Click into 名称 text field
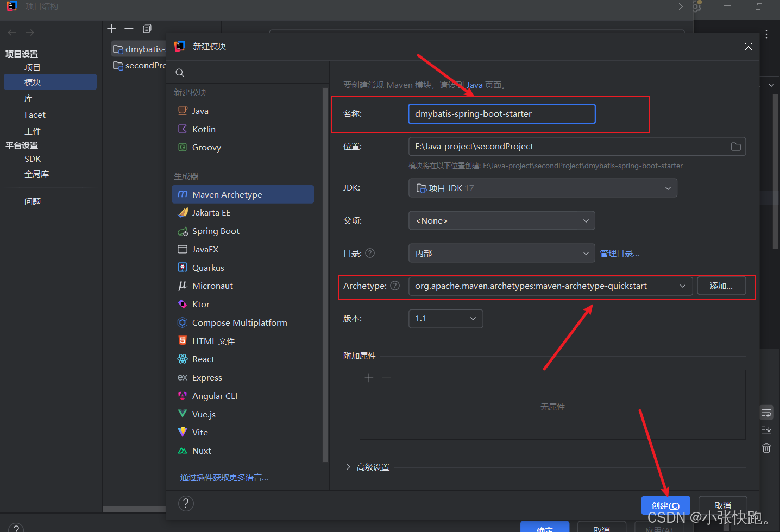The width and height of the screenshot is (780, 532). point(502,114)
